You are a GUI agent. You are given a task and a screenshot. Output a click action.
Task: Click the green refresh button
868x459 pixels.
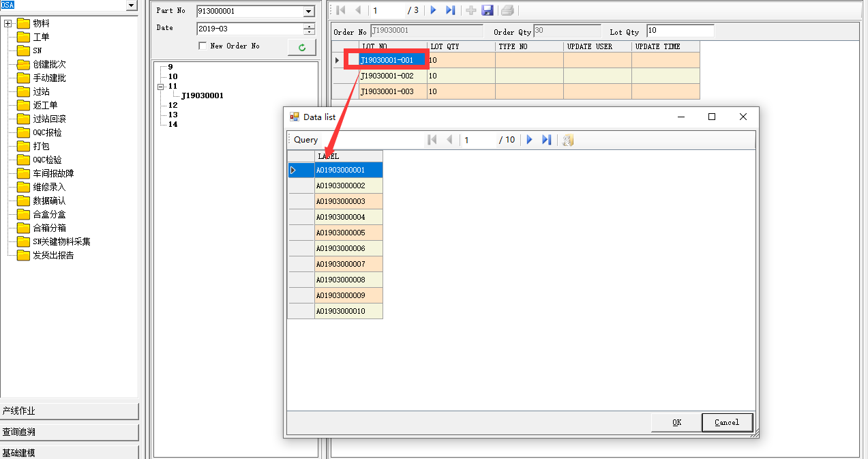[301, 47]
